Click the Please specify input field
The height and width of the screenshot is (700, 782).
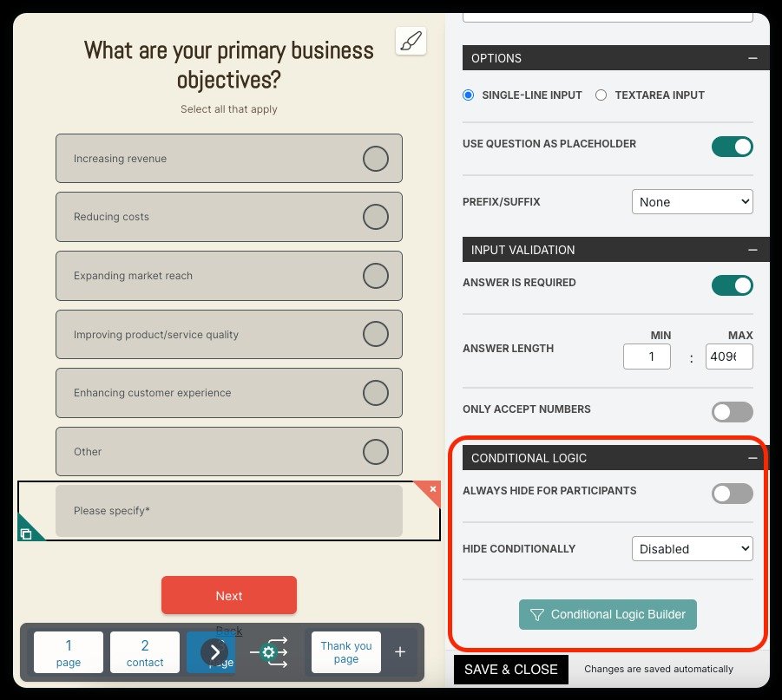click(229, 511)
